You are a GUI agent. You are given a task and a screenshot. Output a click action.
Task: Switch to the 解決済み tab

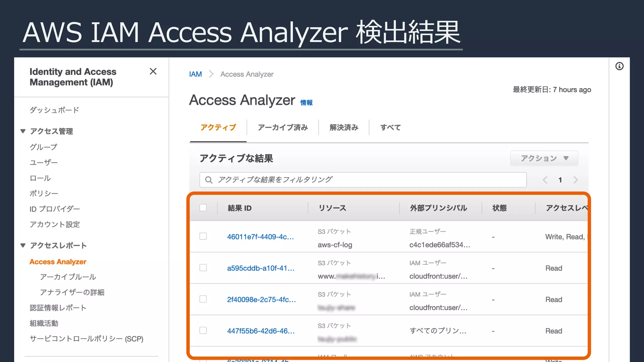pyautogui.click(x=344, y=128)
